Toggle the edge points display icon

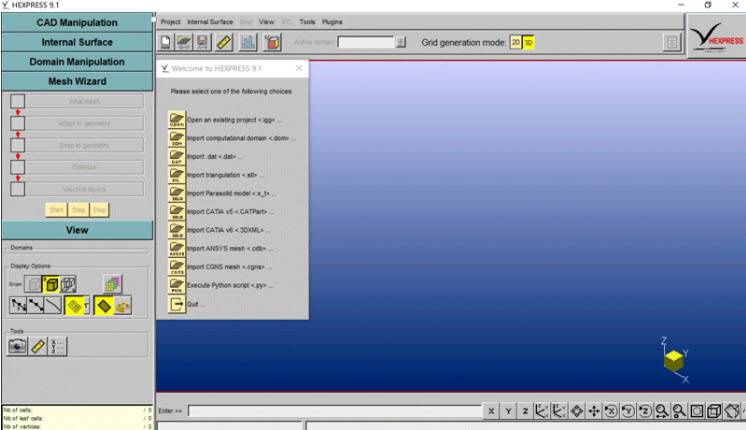pyautogui.click(x=36, y=306)
